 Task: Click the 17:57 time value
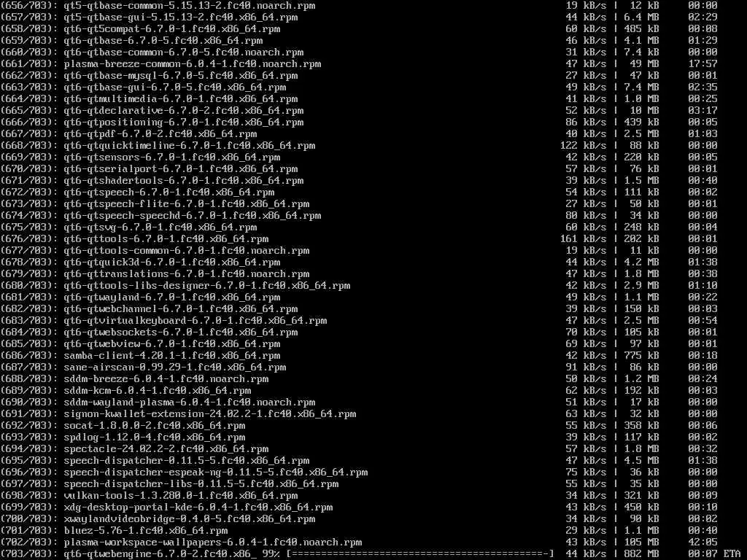703,64
